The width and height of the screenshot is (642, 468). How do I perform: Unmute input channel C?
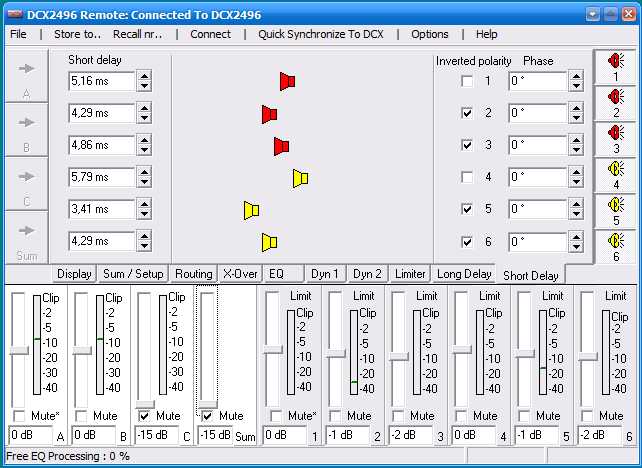(144, 416)
